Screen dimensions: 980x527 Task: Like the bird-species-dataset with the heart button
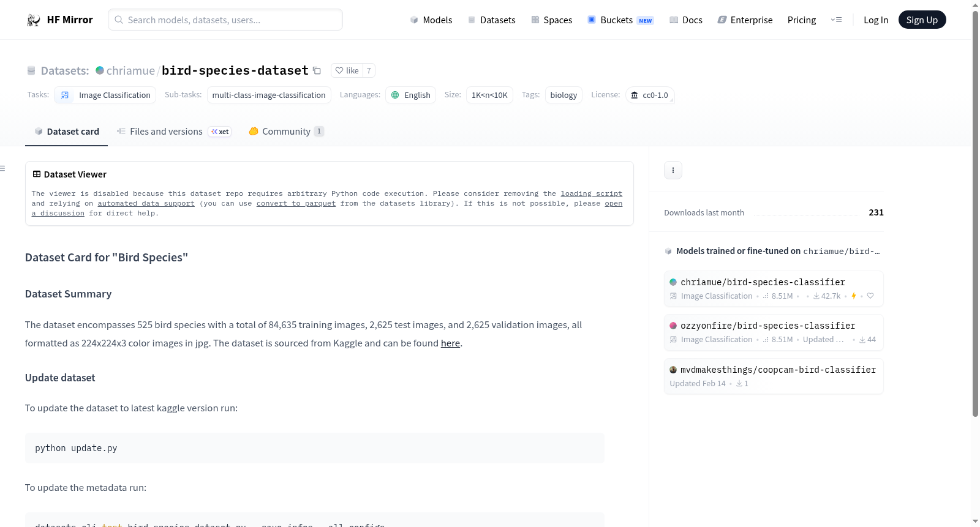347,70
